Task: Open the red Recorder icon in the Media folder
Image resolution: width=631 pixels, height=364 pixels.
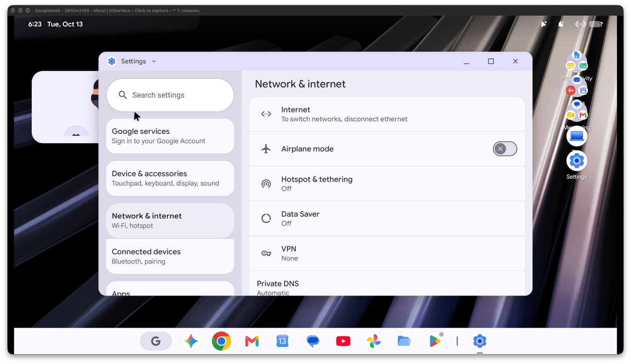Action: (x=570, y=91)
